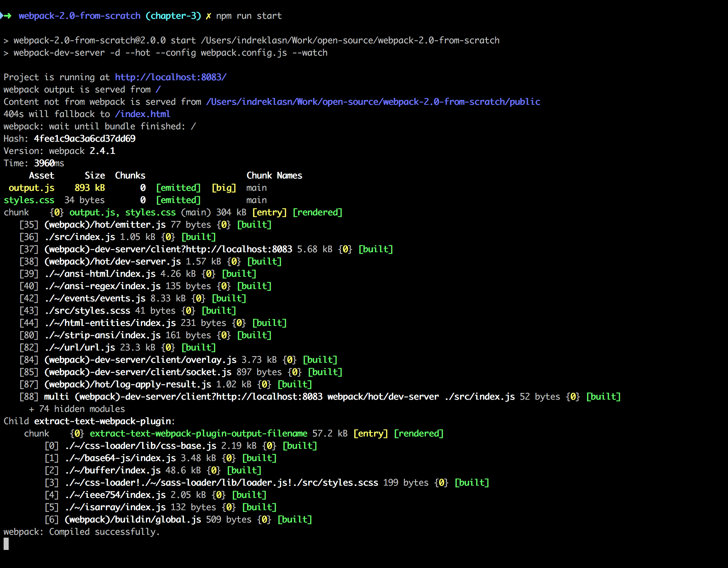728x568 pixels.
Task: Click the /index.html fallback path
Action: (x=142, y=114)
